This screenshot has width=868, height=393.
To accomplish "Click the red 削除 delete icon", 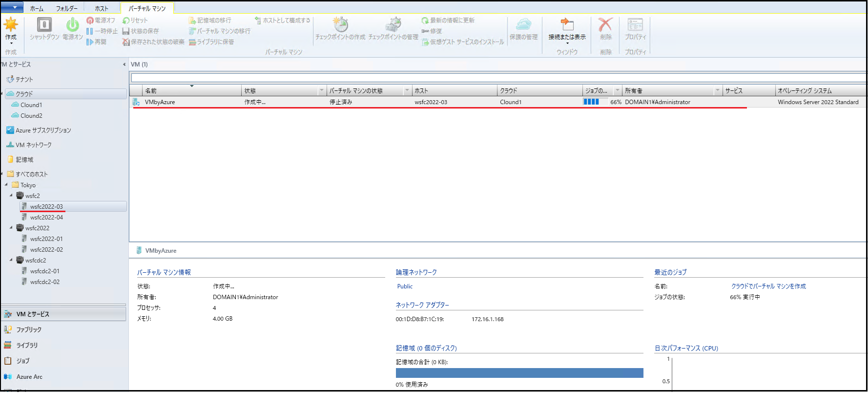I will [x=605, y=24].
